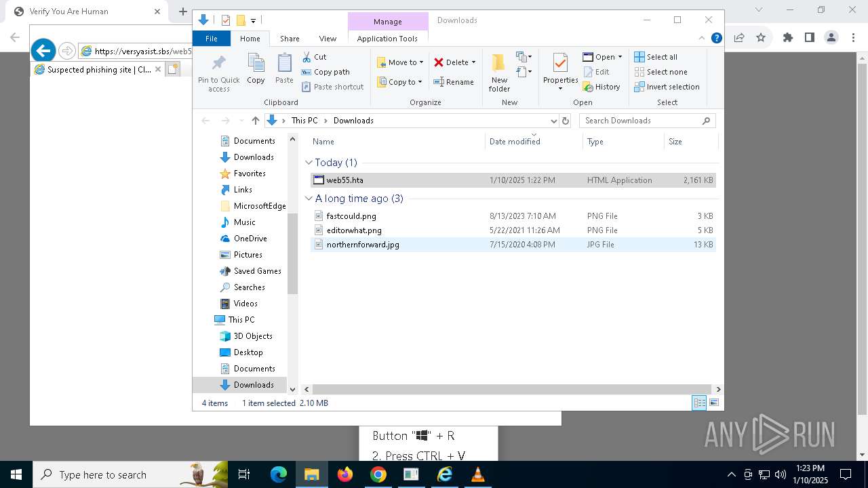The width and height of the screenshot is (868, 488).
Task: Click Select all
Action: click(656, 57)
